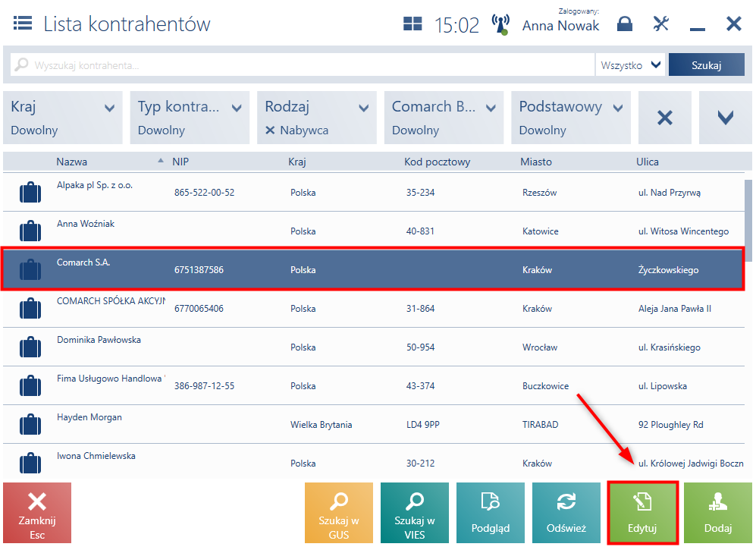
Task: Click briefcase icon of COMARCH SPÓŁKA AKCYJNA
Action: (x=30, y=308)
